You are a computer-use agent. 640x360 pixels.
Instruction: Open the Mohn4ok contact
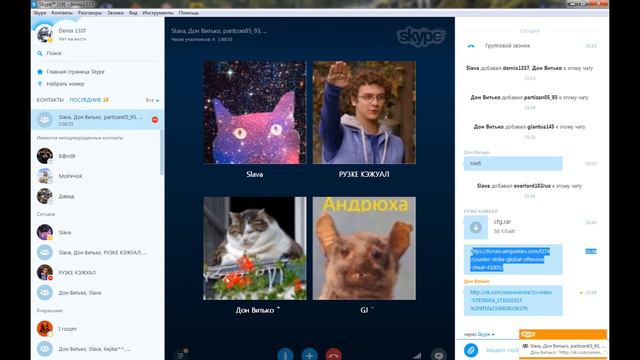97,176
